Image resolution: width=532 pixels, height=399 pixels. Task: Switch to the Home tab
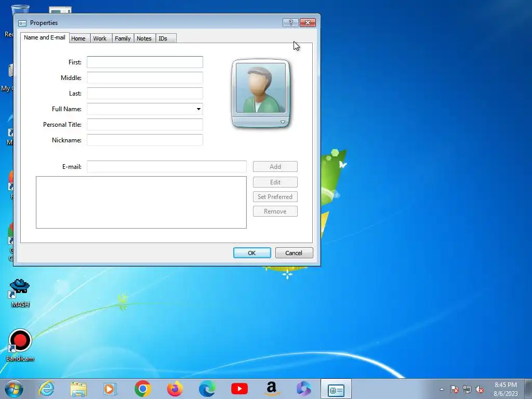tap(78, 38)
